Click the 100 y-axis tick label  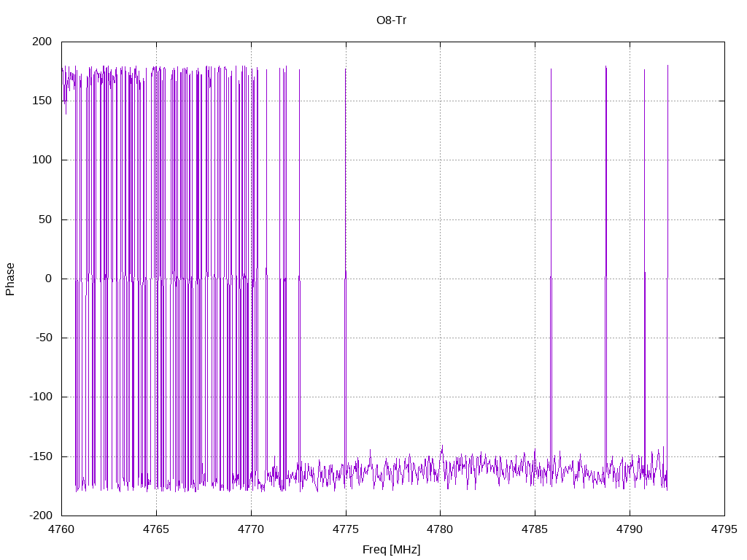click(42, 160)
